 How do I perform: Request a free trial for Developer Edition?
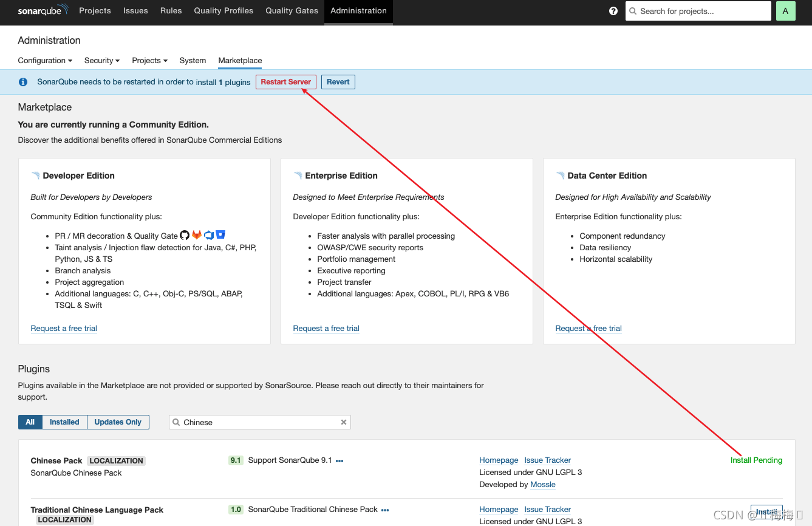[64, 329]
